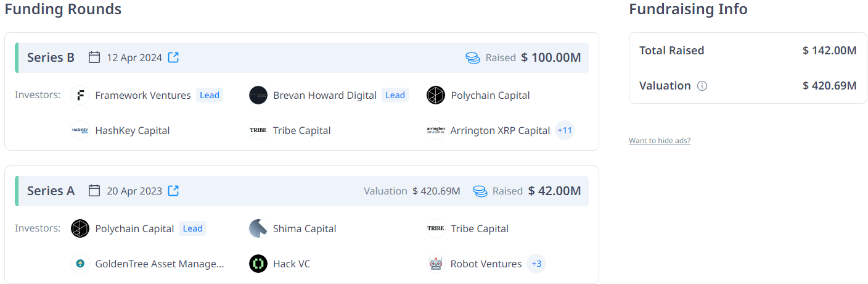Click the HashKey Capital logo icon
Screen dimensions: 868x284
(80, 130)
